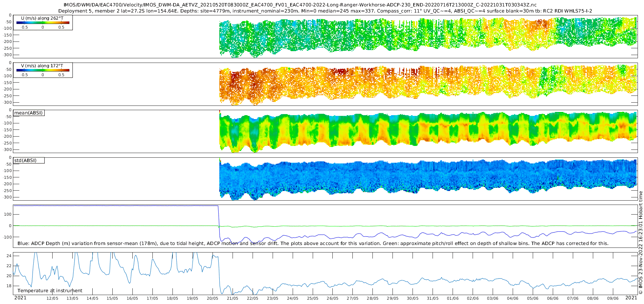Click the 29/05 date tick label
Viewport: 644px width, 304px height.
(393, 298)
